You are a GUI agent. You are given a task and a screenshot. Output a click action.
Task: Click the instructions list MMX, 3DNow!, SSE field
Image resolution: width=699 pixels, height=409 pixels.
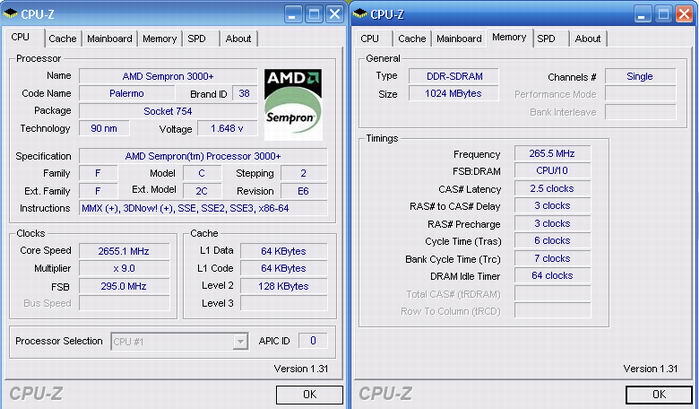[203, 208]
